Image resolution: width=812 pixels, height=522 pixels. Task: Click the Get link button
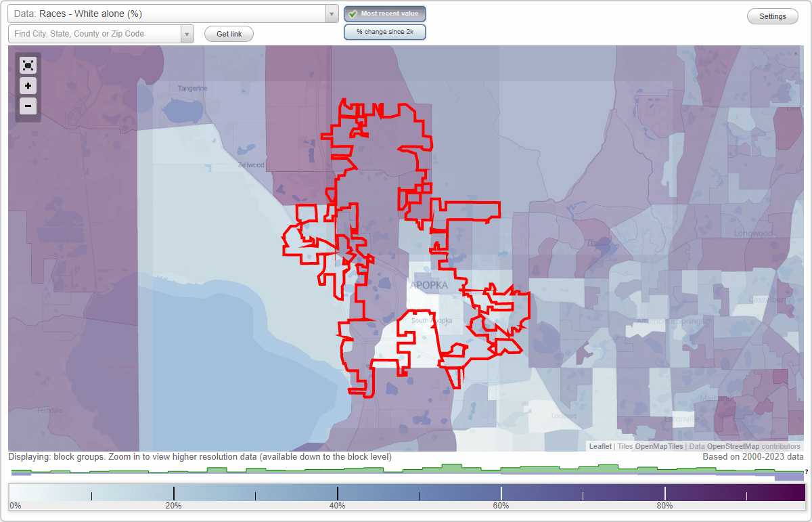(x=228, y=34)
